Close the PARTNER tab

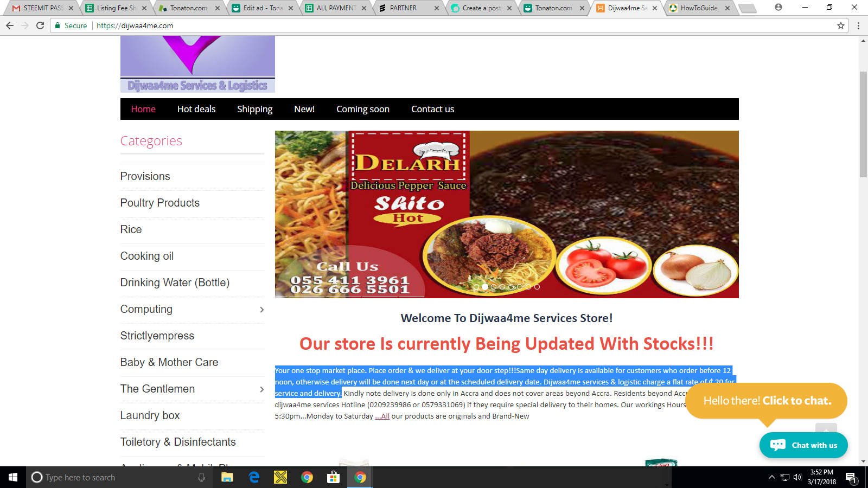437,8
